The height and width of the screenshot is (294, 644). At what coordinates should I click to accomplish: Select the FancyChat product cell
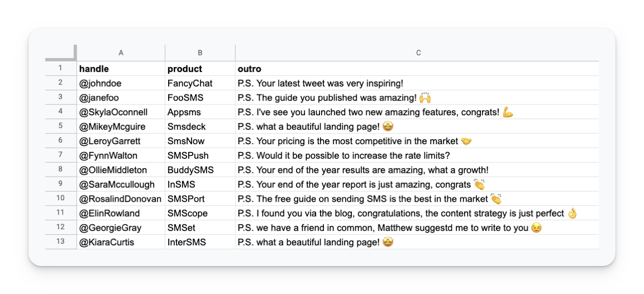click(x=200, y=83)
